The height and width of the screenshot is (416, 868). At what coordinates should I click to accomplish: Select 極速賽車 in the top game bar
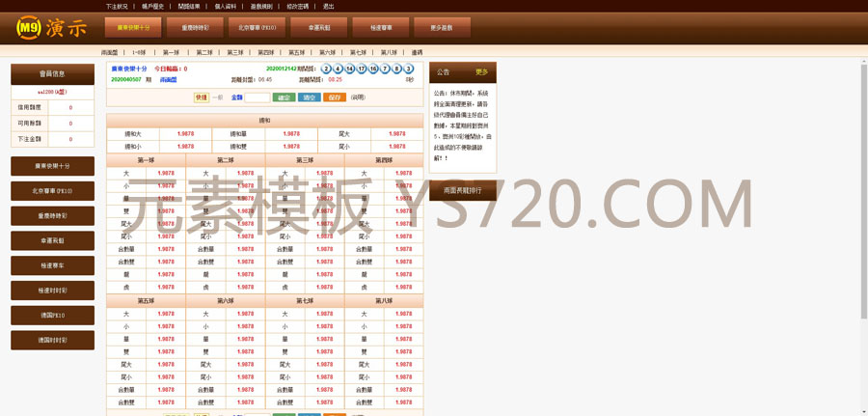[x=381, y=27]
